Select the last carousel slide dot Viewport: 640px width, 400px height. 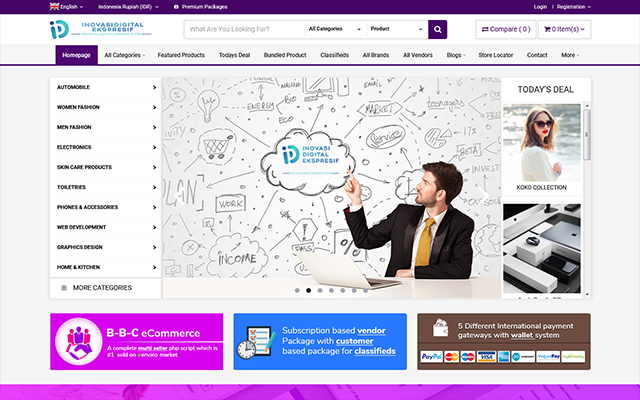point(367,290)
